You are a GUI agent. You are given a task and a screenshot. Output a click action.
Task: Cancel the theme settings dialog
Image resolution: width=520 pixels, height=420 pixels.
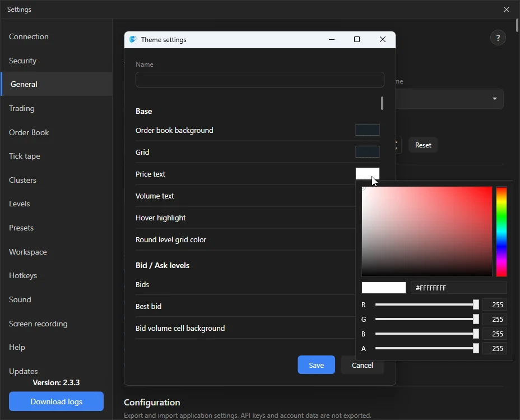[362, 365]
